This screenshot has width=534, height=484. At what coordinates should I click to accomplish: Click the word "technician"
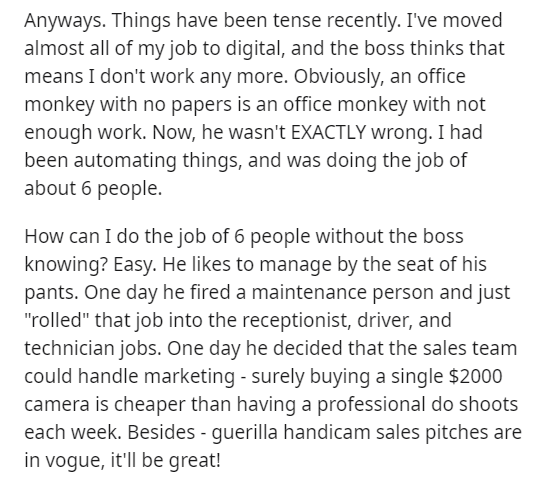[71, 348]
